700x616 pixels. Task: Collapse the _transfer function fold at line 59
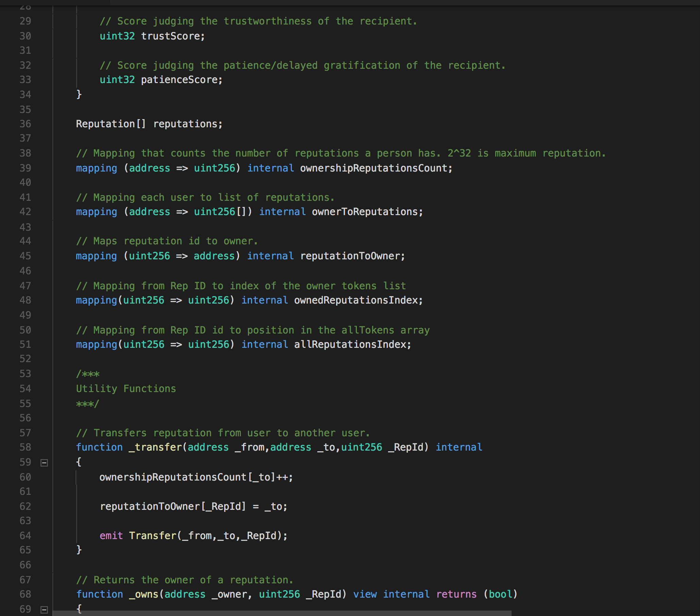[x=44, y=463]
